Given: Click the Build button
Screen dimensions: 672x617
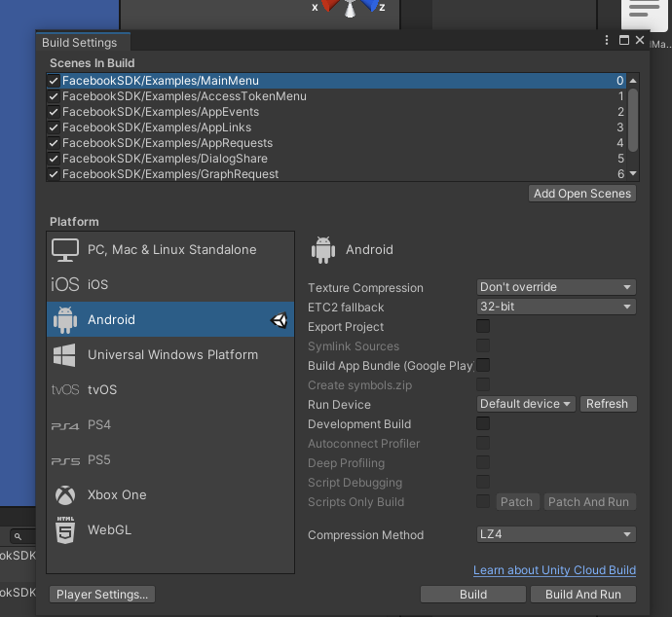Looking at the screenshot, I should tap(473, 595).
